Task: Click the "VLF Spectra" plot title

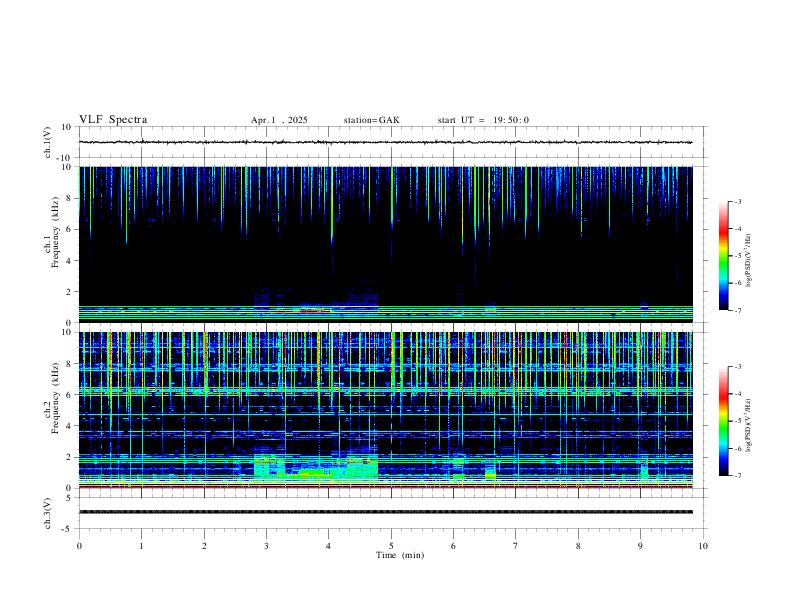Action: 113,120
